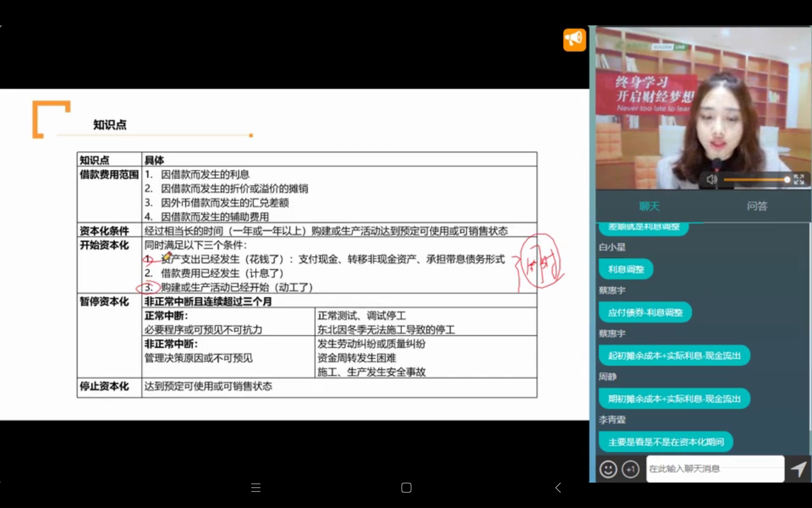
Task: Click message 起初摊余成本+实际利息-现金流出
Action: point(674,356)
